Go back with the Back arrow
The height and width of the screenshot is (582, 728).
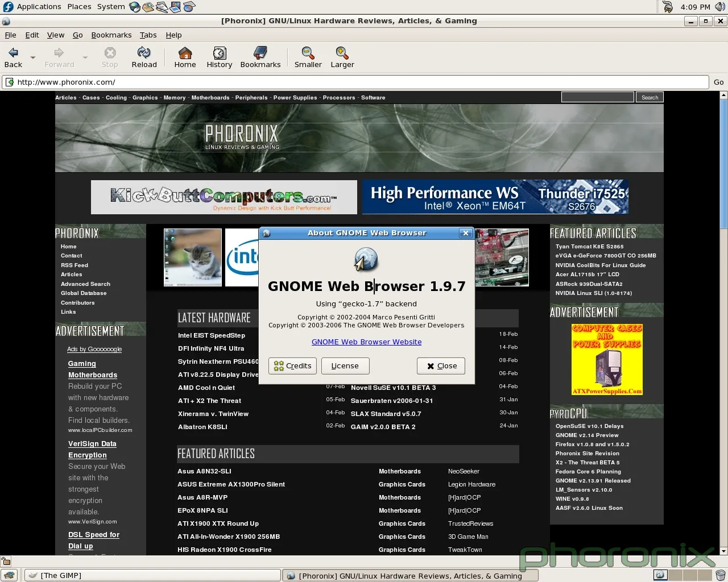[x=13, y=53]
